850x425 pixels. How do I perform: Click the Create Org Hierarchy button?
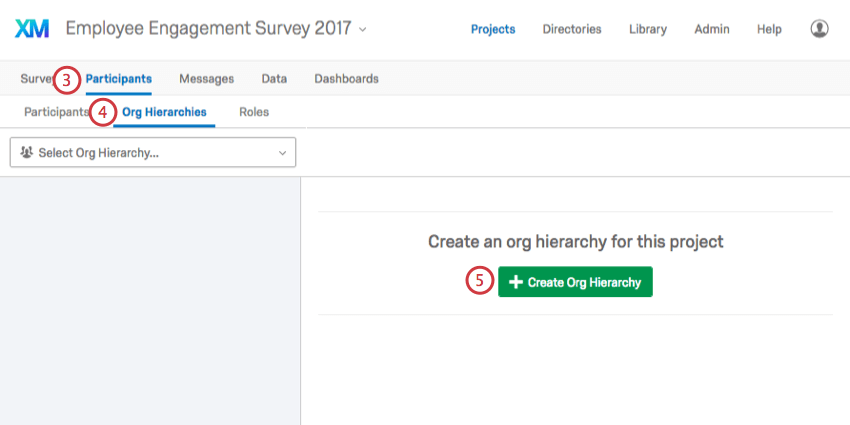tap(575, 282)
